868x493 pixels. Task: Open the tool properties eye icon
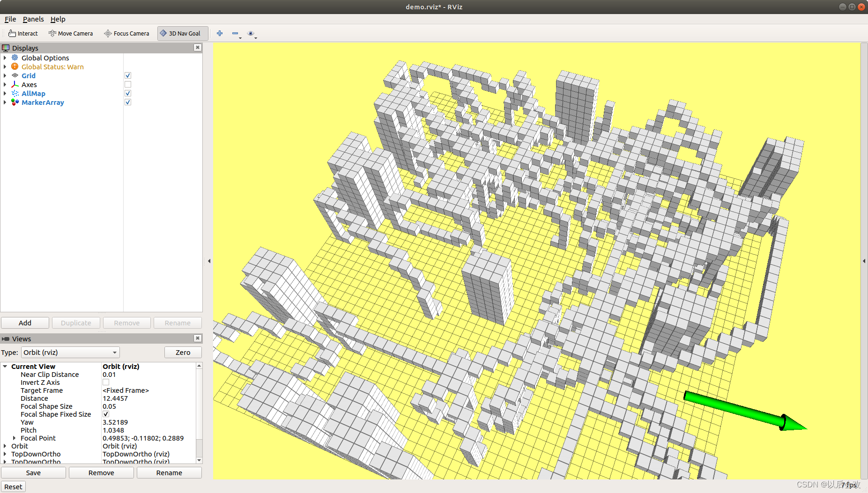(251, 33)
